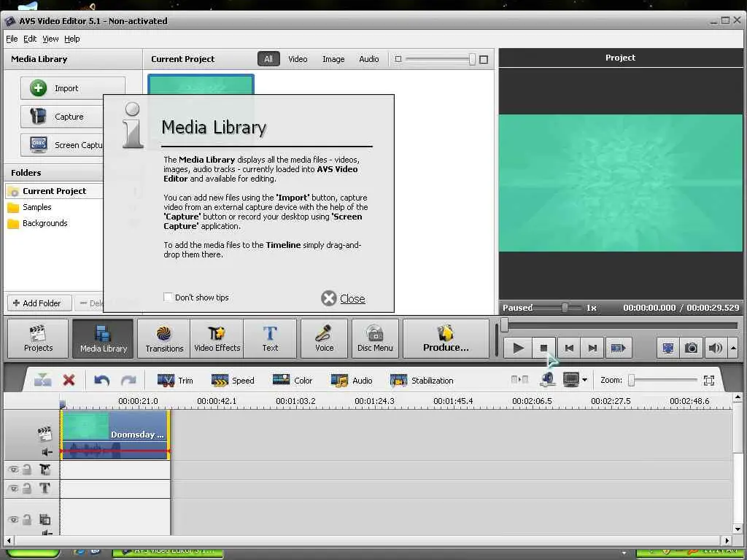Open the Speed tool
This screenshot has height=560, width=747.
tap(233, 381)
